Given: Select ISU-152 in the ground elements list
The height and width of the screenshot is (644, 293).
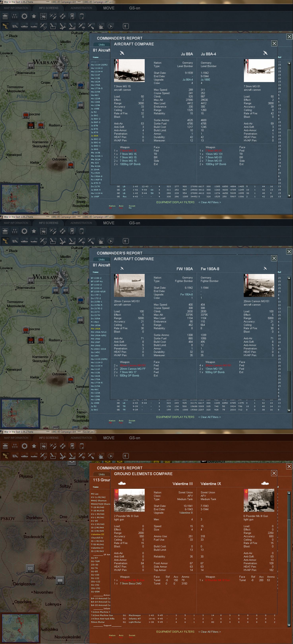Looking at the screenshot, I should [95, 588].
